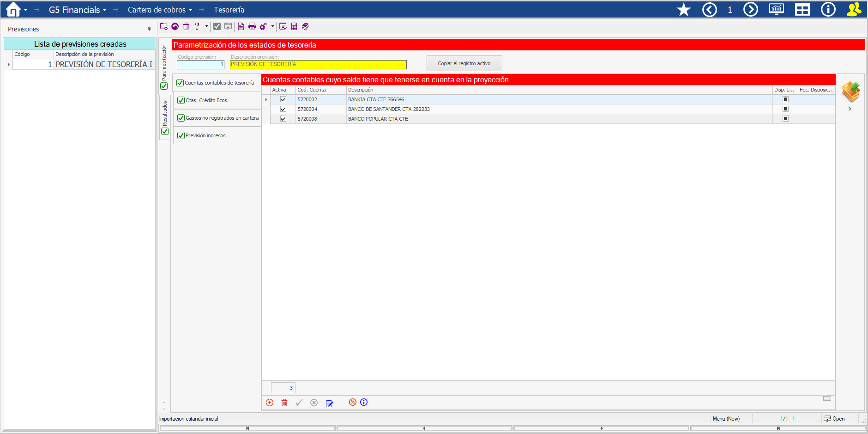
Task: Uncheck Activa for account 5720002
Action: click(283, 99)
